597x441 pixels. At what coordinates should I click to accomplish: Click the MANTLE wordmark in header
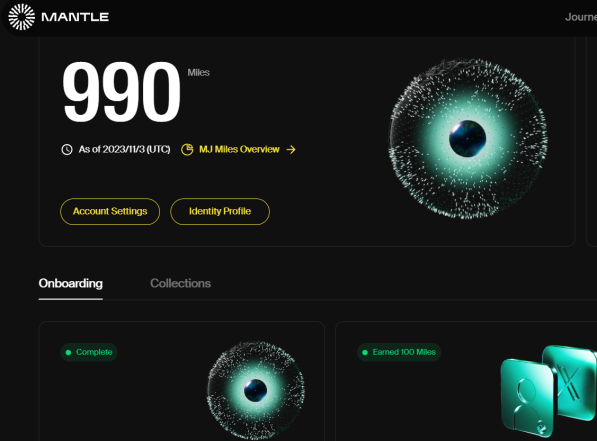[x=75, y=17]
